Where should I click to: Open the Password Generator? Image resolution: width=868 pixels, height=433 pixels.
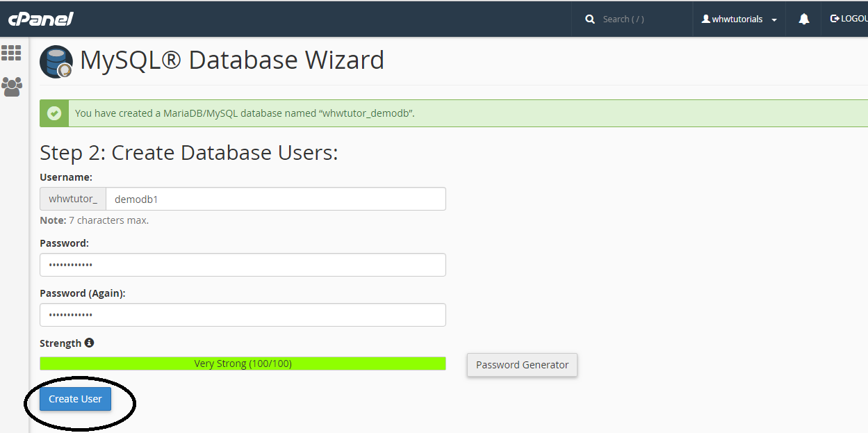pos(522,364)
